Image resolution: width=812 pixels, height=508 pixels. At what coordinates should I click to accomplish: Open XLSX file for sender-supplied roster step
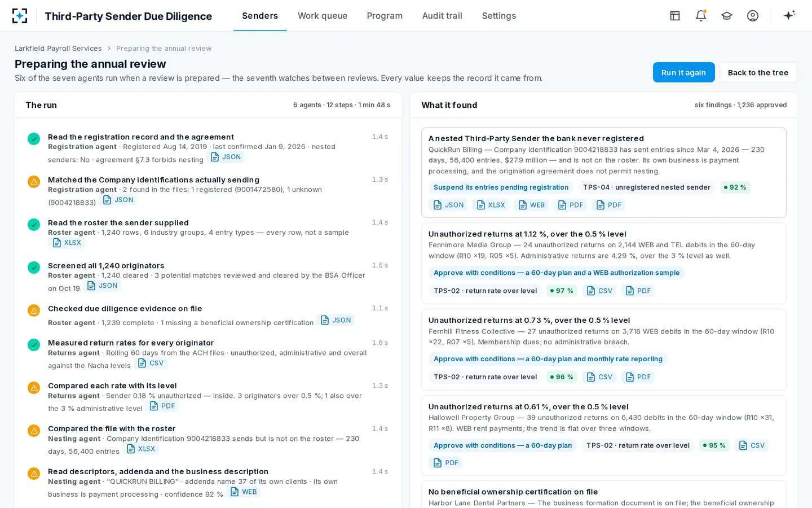coord(67,243)
